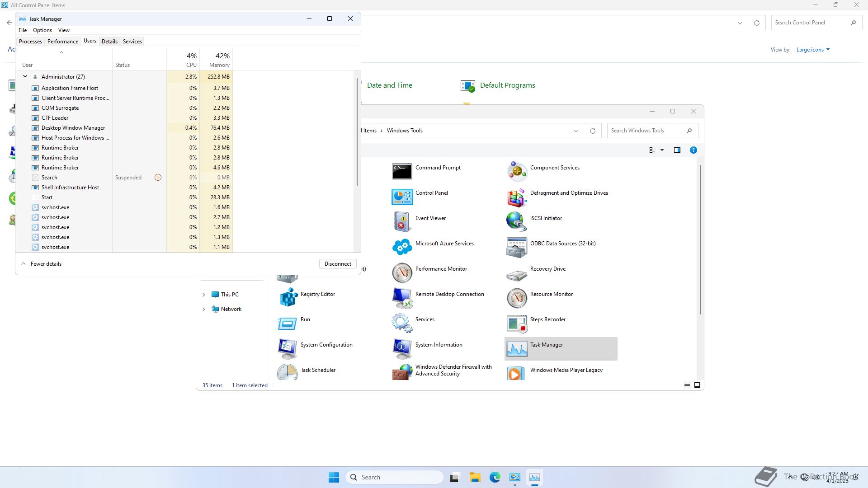Click Default Programs in Control Panel
868x488 pixels.
(x=507, y=85)
